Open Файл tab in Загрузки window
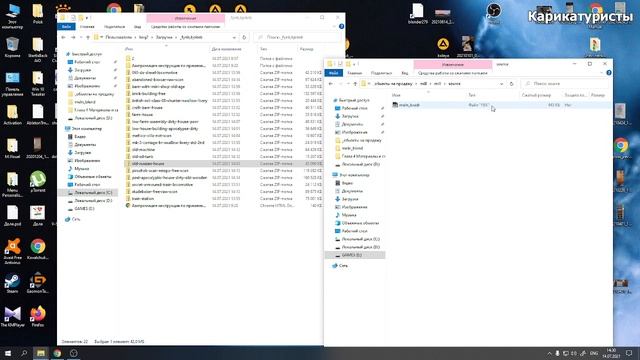640x360 pixels. tap(66, 27)
